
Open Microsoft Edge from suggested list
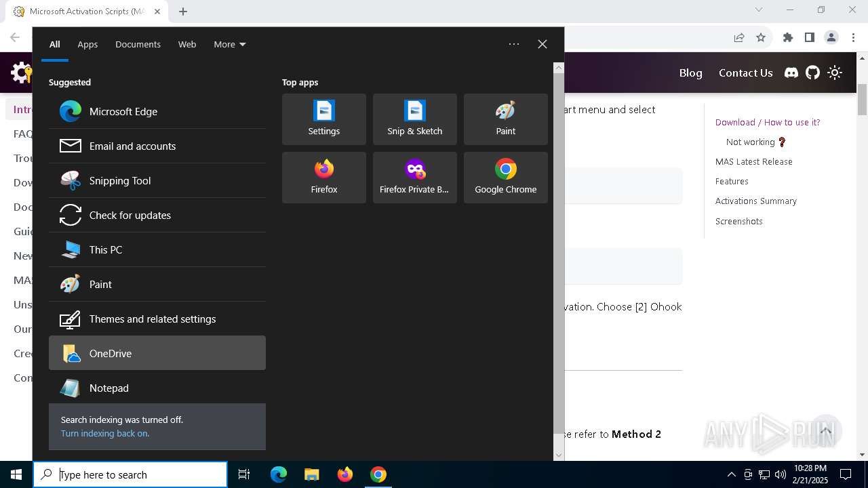pos(157,111)
